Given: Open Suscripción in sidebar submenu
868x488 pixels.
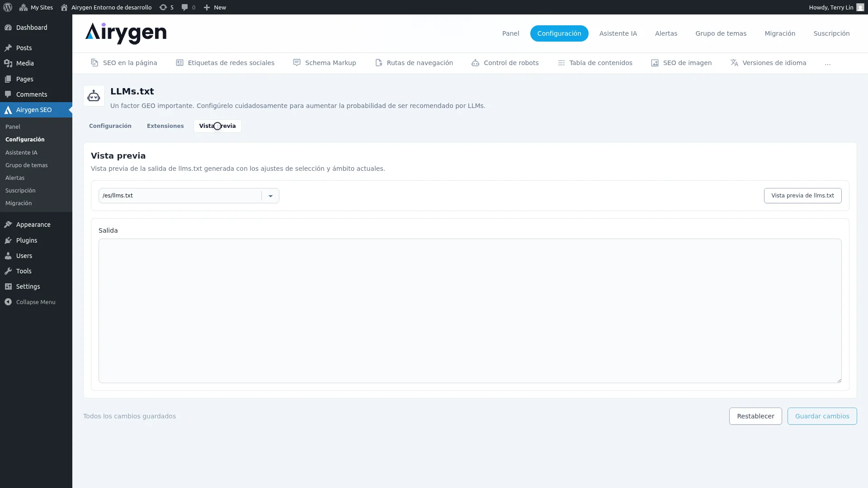Looking at the screenshot, I should pos(20,191).
